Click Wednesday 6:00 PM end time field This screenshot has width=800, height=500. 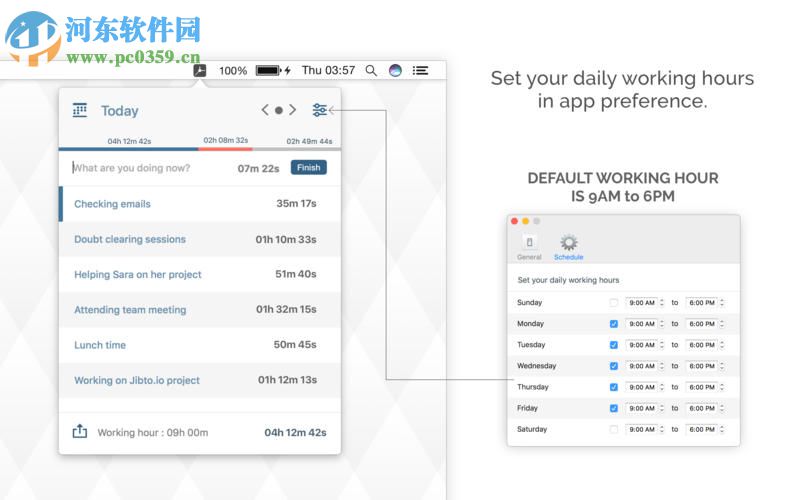[702, 366]
